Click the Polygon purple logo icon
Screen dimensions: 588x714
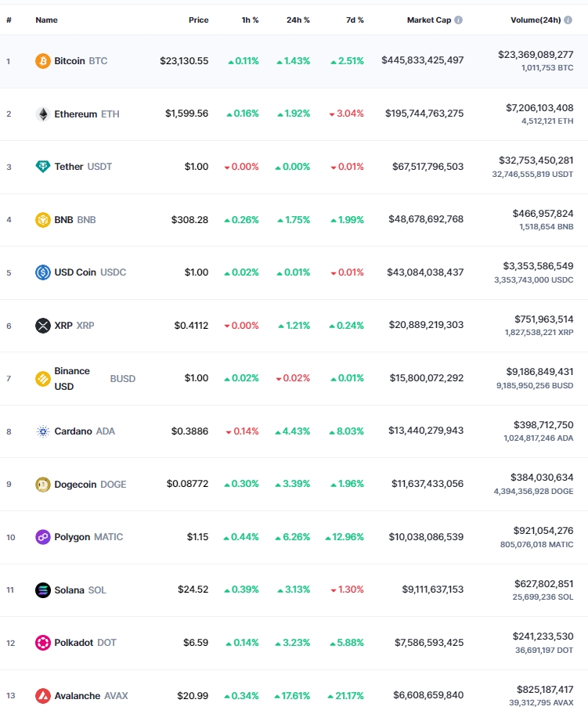tap(43, 537)
